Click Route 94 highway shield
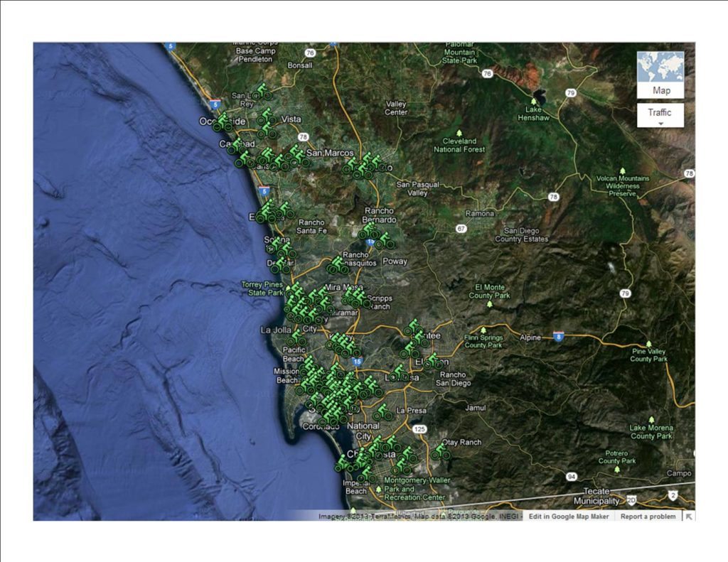The image size is (728, 562). click(x=572, y=477)
